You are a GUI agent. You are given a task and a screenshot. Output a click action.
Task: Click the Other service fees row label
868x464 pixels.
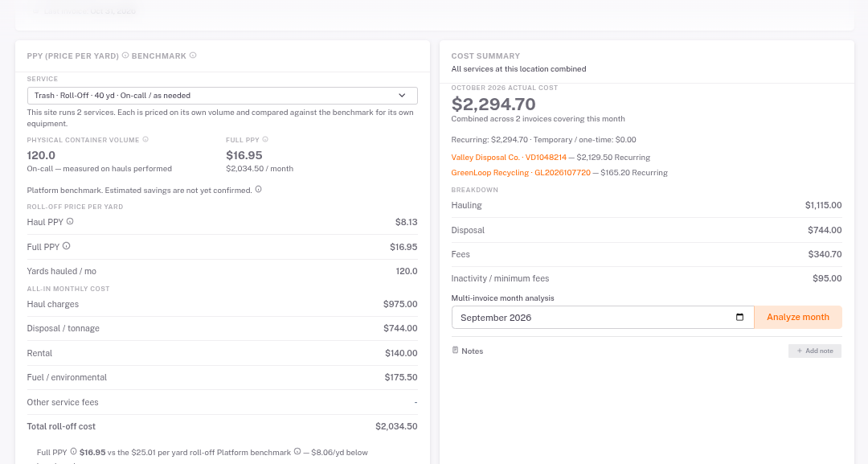click(x=63, y=403)
